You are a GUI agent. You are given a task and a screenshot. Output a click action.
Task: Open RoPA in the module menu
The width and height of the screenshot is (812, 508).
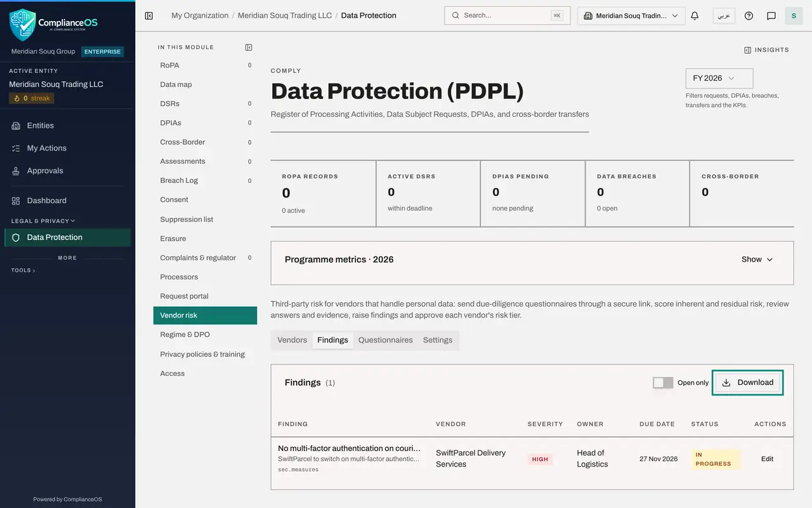click(205, 65)
